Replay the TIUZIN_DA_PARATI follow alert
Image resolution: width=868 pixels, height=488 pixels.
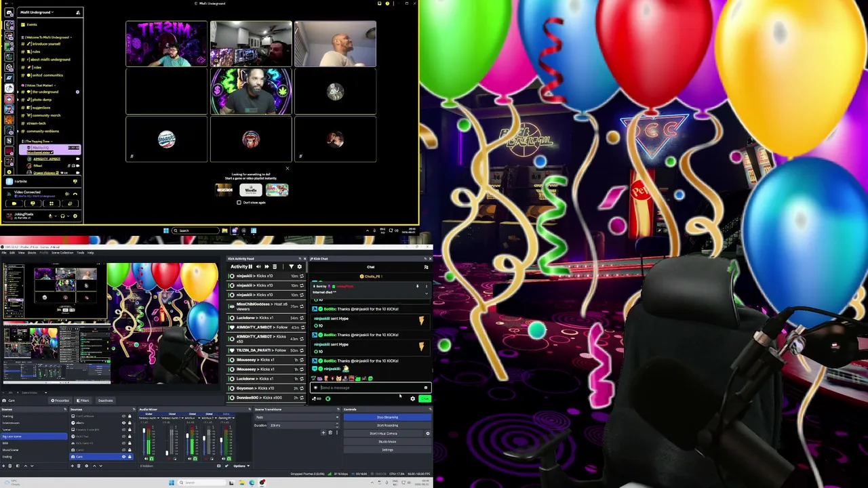(x=302, y=350)
